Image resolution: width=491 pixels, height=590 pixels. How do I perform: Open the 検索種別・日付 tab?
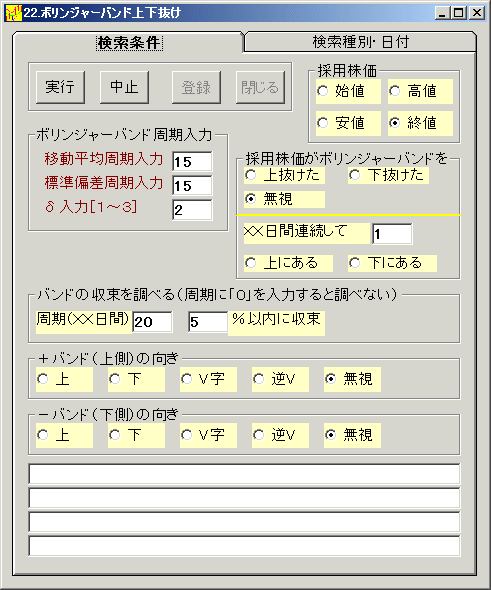pyautogui.click(x=360, y=42)
